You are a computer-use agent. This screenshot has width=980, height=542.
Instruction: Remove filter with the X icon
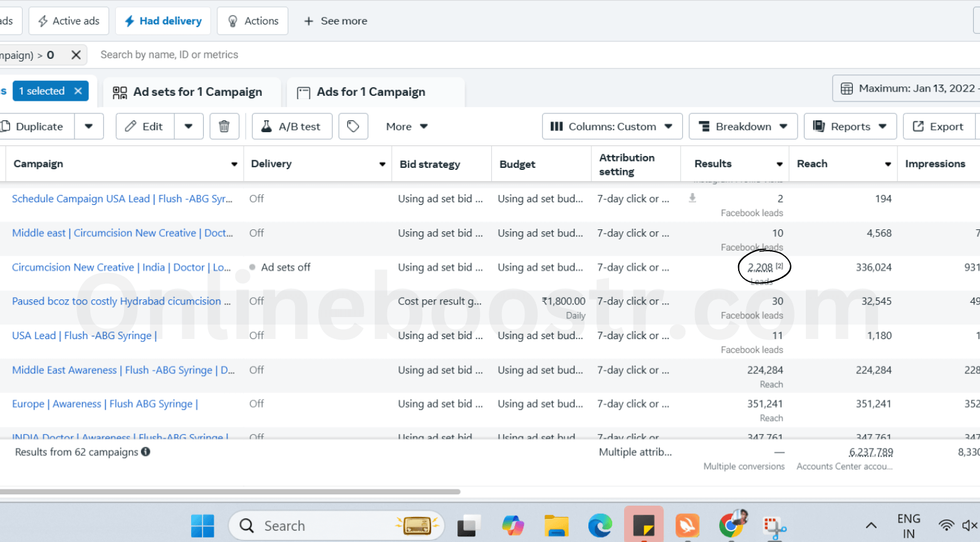[x=76, y=55]
